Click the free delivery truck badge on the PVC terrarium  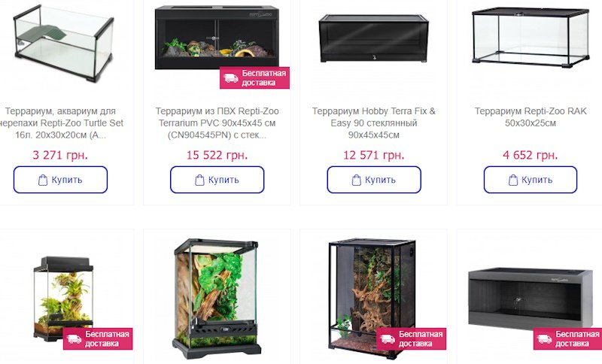254,78
